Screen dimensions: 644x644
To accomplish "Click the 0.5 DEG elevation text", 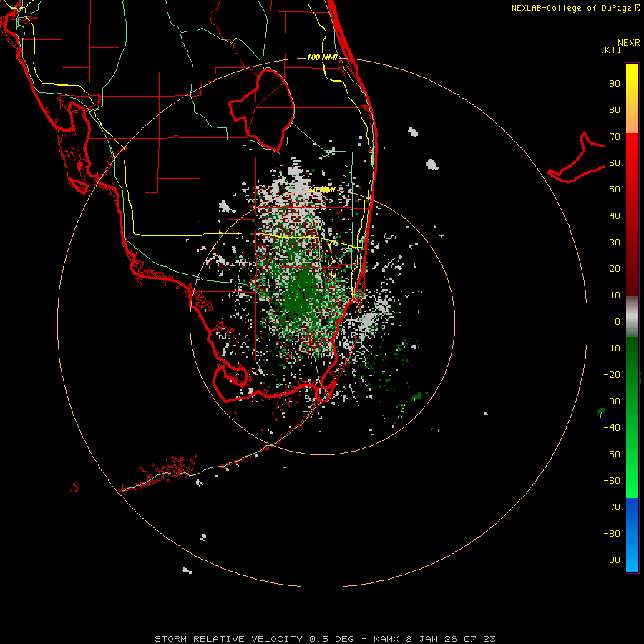I will tap(331, 639).
